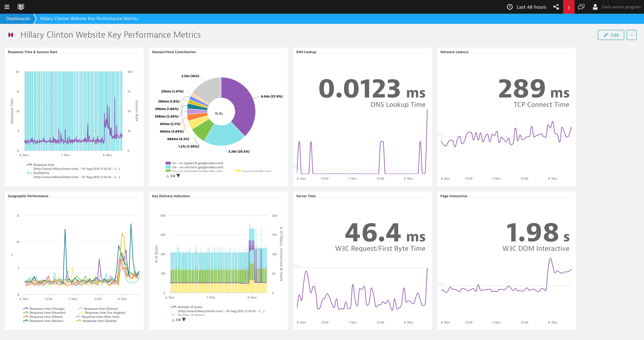Click the 235ms (1.47%) pie label
The height and width of the screenshot is (340, 644).
[x=172, y=91]
